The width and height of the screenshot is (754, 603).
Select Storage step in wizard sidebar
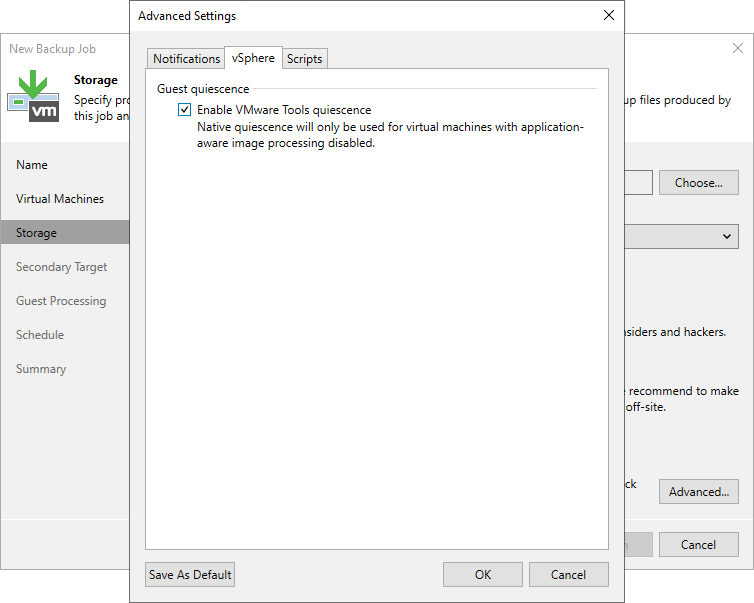[65, 232]
